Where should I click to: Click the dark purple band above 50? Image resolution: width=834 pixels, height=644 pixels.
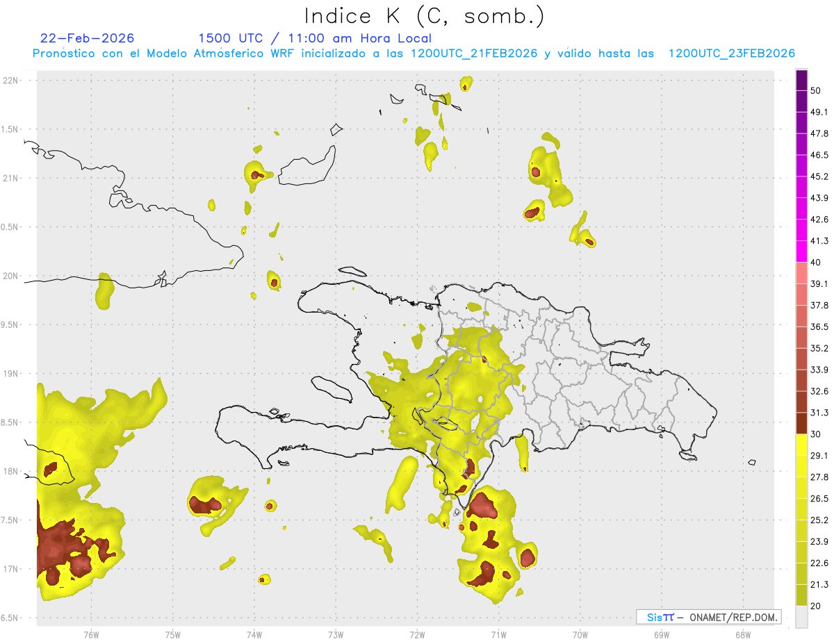point(802,80)
